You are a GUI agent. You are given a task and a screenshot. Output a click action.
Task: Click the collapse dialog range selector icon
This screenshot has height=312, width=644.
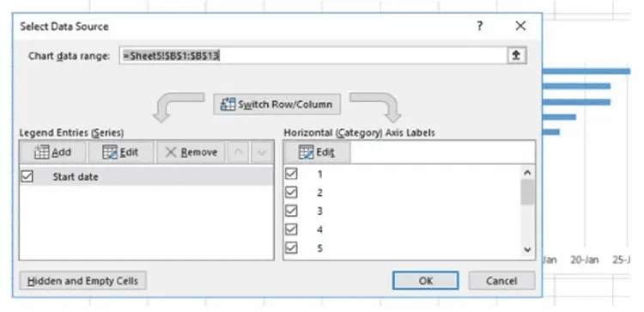pos(516,56)
